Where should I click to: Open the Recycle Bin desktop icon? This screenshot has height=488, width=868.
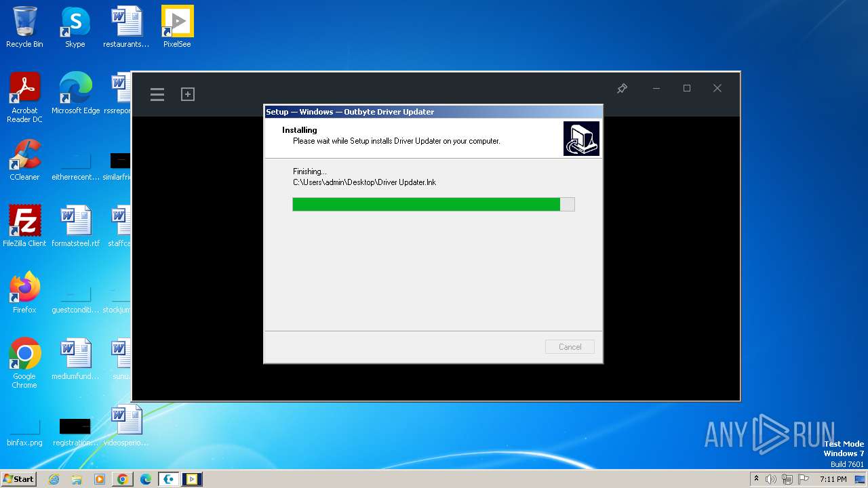(x=24, y=27)
